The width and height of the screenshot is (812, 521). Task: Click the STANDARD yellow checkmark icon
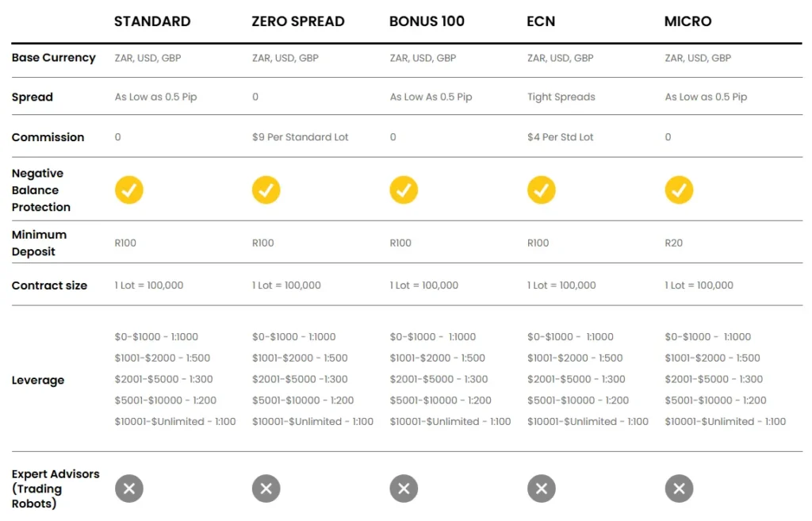(x=128, y=190)
